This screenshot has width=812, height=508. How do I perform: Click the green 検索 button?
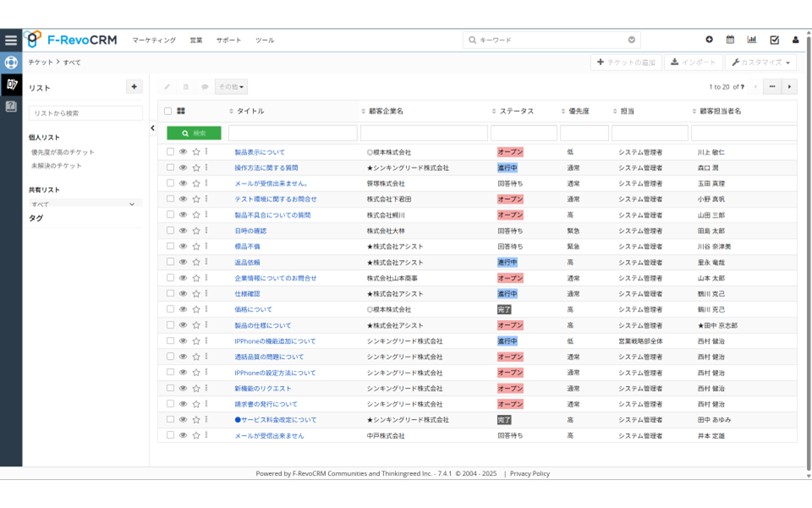pyautogui.click(x=194, y=133)
